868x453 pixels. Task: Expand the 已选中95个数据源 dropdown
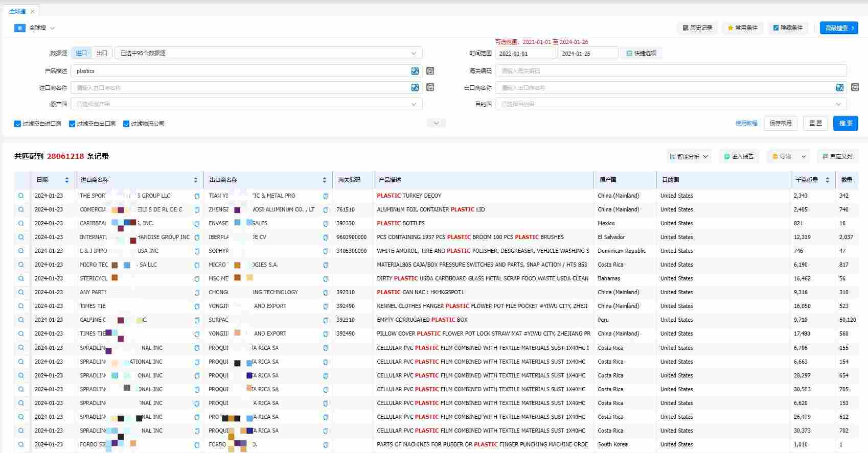point(268,53)
